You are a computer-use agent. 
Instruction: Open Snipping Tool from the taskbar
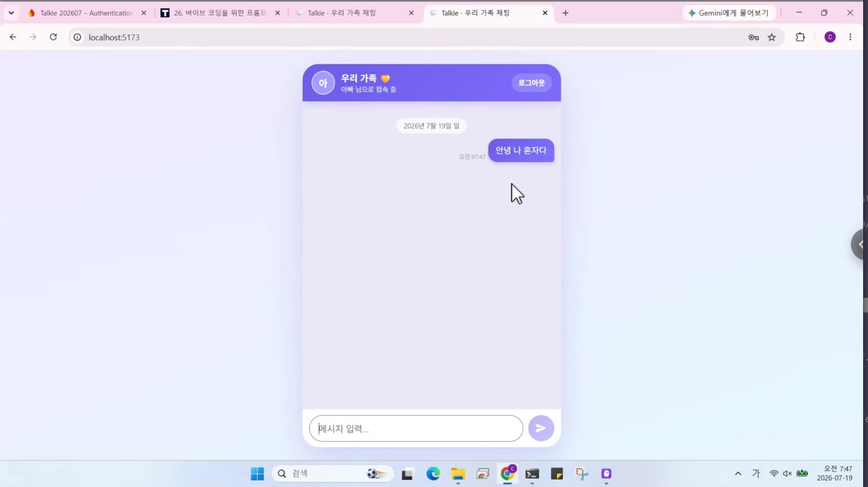click(582, 474)
